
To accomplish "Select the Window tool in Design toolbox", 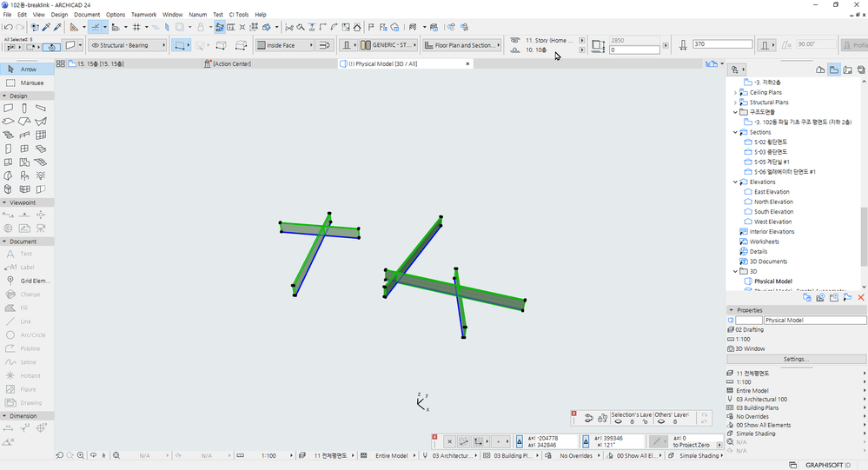I will click(x=24, y=149).
